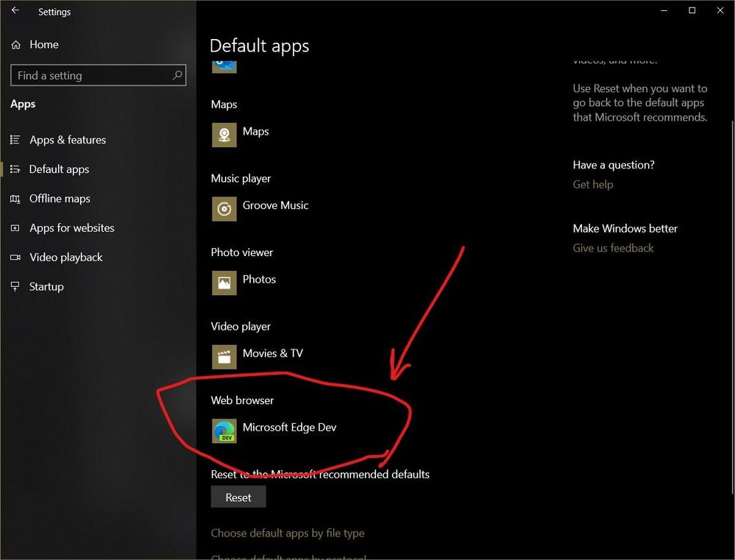Select Offline maps in sidebar

[x=60, y=199]
